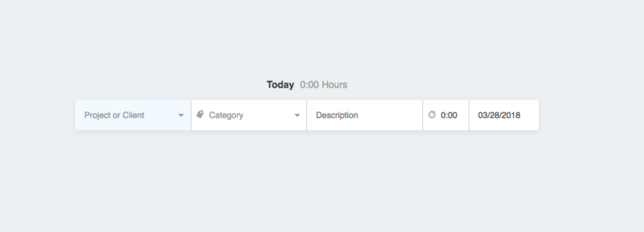Select the Project or Client placeholder text
Viewport: 644px width, 232px height.
coord(114,115)
